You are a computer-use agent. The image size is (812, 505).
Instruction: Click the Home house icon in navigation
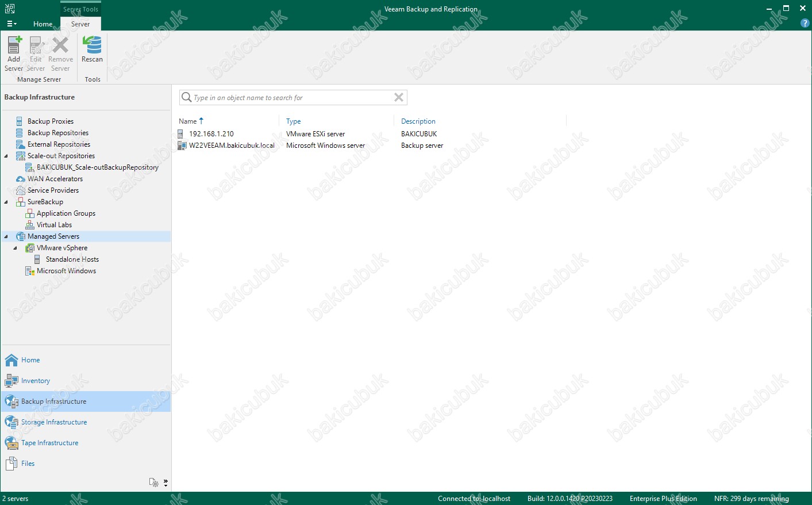click(x=11, y=360)
